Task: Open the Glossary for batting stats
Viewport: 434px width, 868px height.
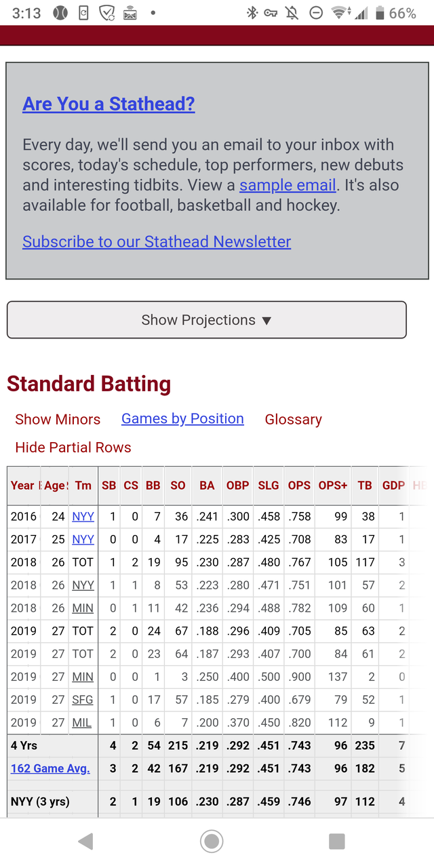Action: (x=294, y=420)
